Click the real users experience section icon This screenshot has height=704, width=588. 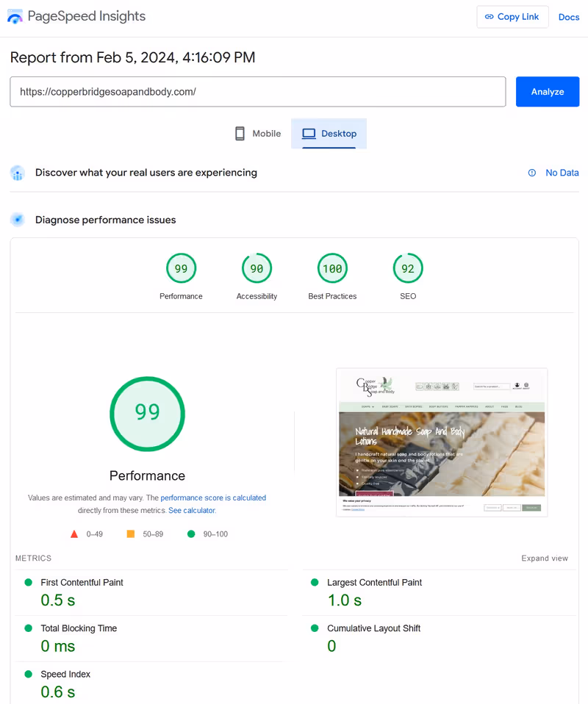click(18, 173)
